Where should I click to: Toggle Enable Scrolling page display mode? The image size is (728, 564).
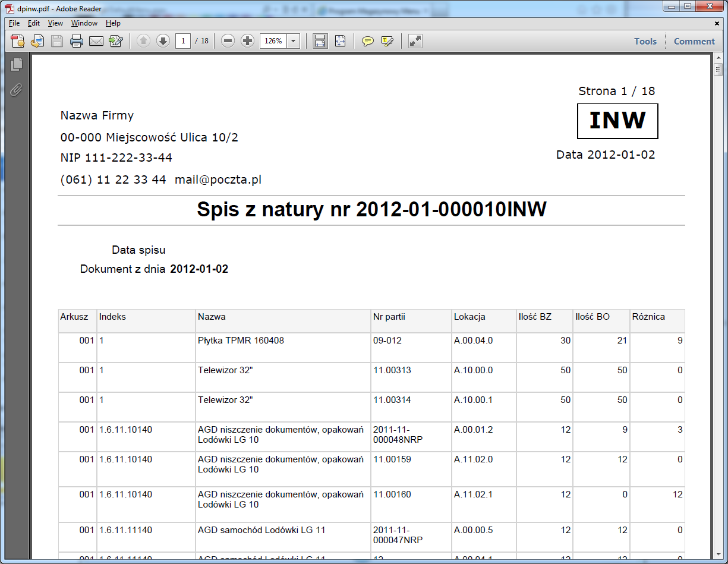(x=320, y=41)
